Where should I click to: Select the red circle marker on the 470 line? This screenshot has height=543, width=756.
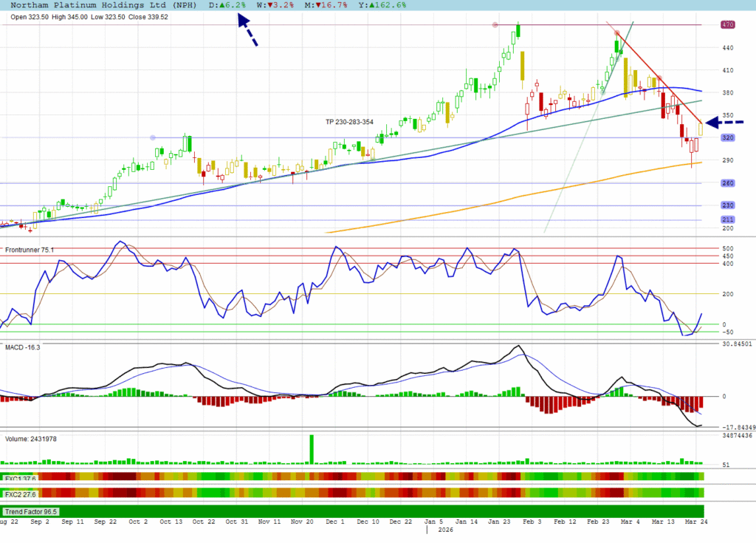coord(495,25)
